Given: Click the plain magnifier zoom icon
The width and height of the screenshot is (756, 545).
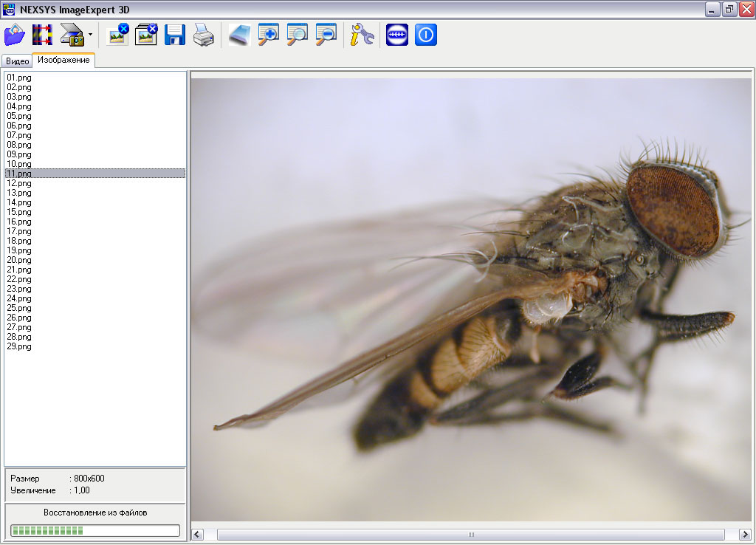Looking at the screenshot, I should pos(297,35).
